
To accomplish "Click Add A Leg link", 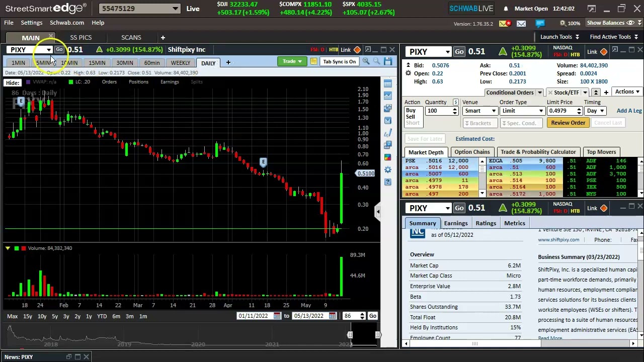I will 629,111.
